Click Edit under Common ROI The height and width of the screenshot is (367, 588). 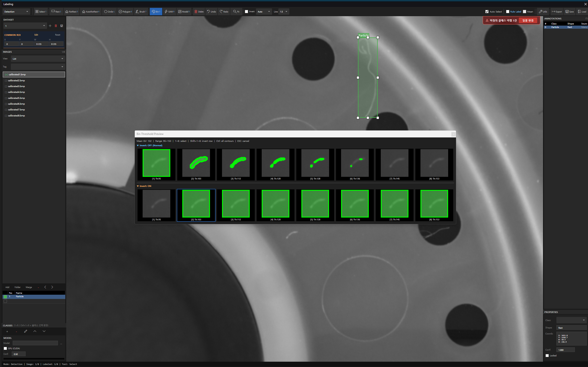[36, 35]
